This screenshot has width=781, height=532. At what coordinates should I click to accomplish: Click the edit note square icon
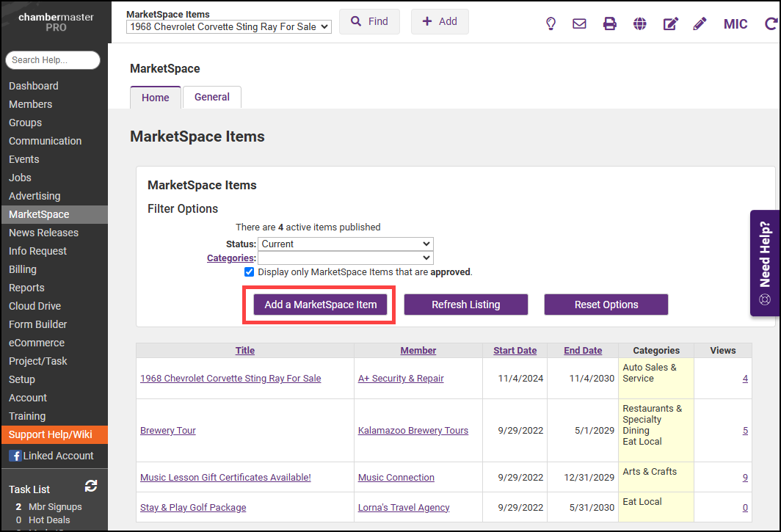[x=670, y=23]
